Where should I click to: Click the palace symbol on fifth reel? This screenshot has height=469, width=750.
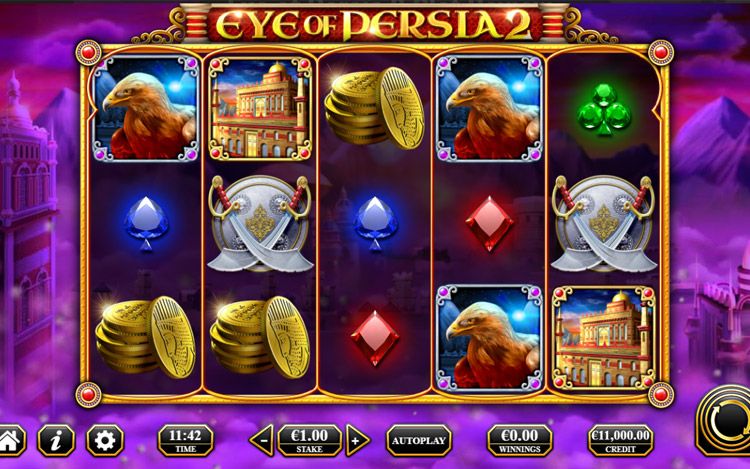click(x=604, y=338)
